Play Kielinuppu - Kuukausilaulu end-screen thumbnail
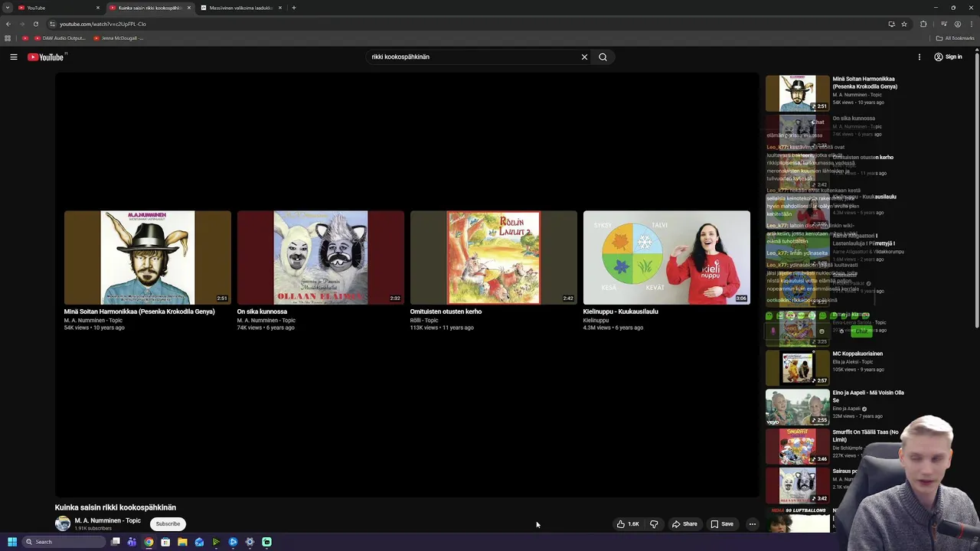This screenshot has height=551, width=980. point(666,258)
